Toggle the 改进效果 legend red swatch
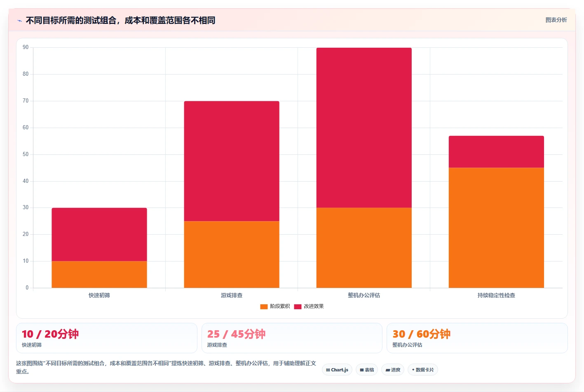Screen dimensions: 584x392 click(298, 306)
